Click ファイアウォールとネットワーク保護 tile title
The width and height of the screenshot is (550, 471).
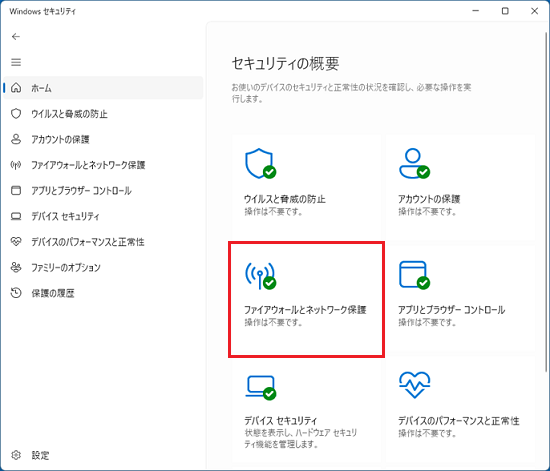click(305, 310)
